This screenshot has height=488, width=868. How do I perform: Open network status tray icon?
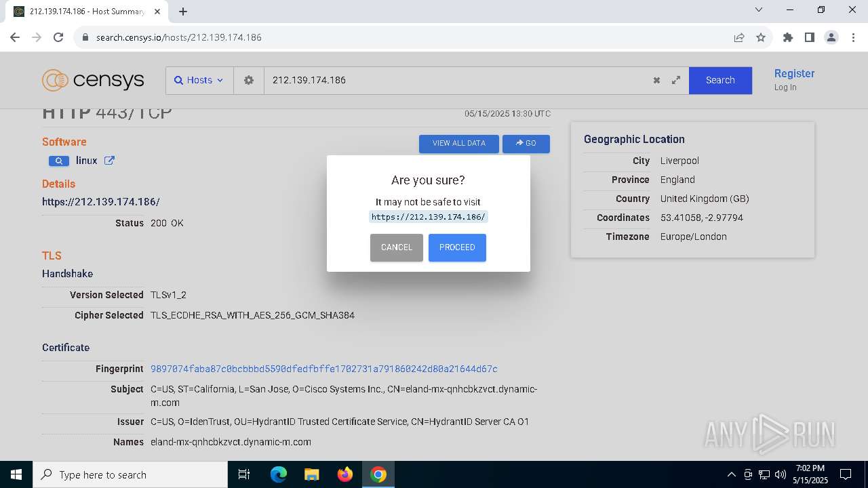(x=764, y=474)
